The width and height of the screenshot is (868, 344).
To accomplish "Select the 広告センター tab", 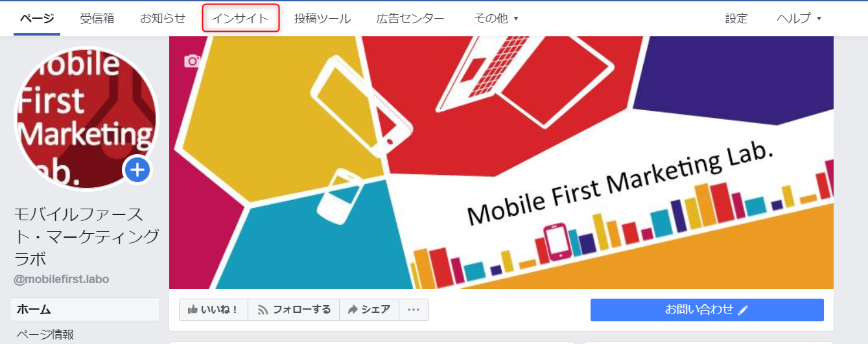I will [x=410, y=19].
